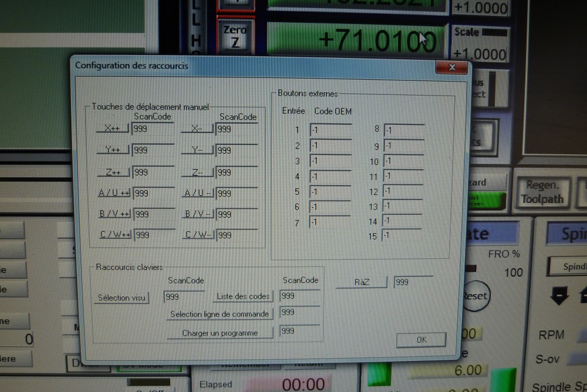Select the Code OEM field for Entrée 15
This screenshot has width=587, height=392.
pyautogui.click(x=403, y=236)
